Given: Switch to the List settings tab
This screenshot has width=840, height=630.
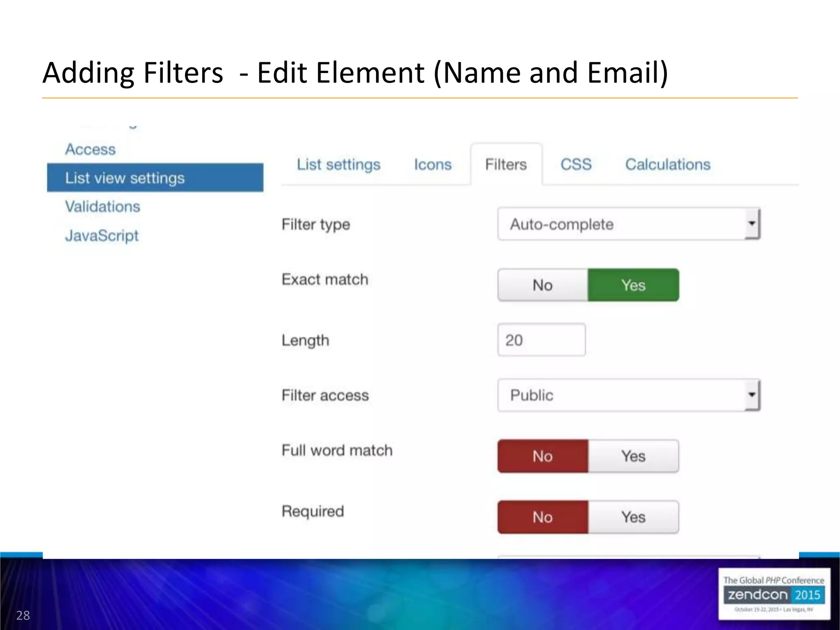Looking at the screenshot, I should pyautogui.click(x=338, y=164).
